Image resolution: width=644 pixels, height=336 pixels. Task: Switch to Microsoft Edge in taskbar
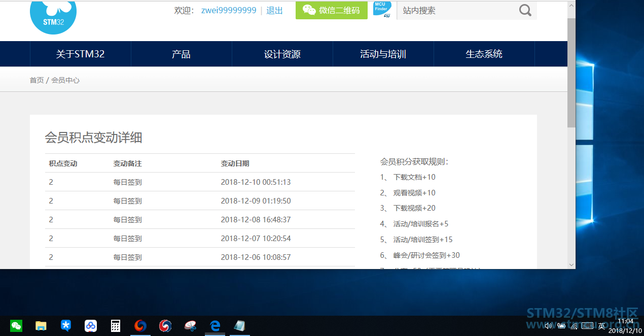215,326
